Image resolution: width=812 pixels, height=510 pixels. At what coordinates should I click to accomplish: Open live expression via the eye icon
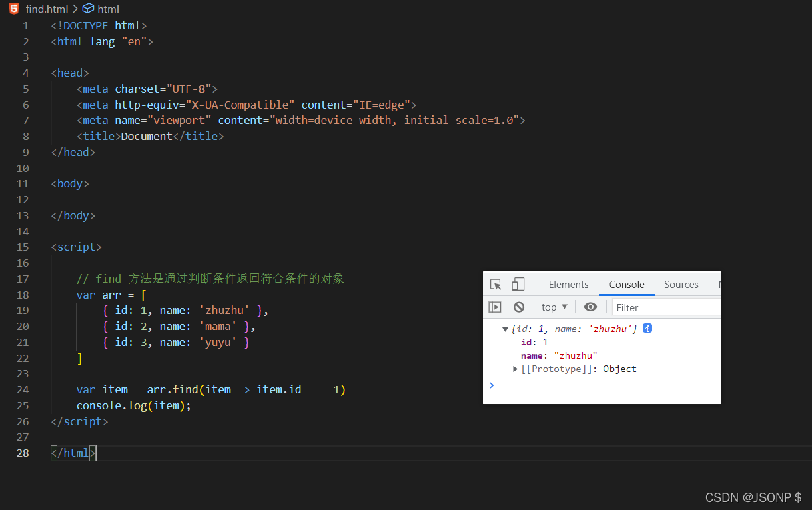pyautogui.click(x=590, y=307)
